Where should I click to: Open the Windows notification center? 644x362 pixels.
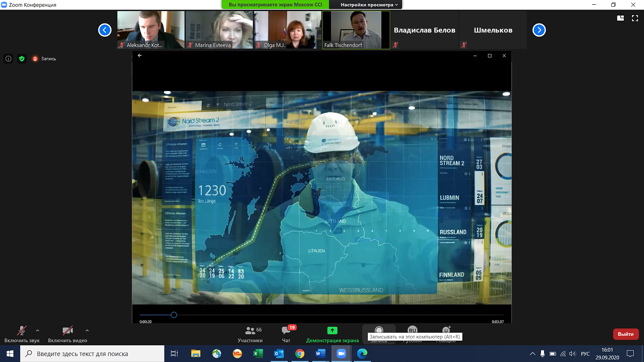(630, 353)
